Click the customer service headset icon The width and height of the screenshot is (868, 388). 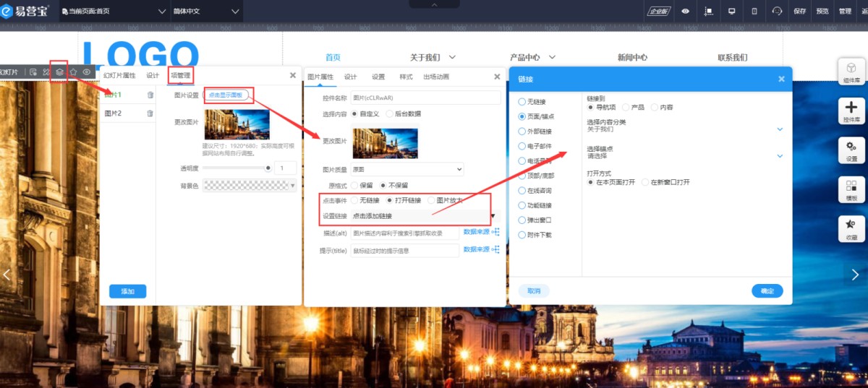coord(778,11)
